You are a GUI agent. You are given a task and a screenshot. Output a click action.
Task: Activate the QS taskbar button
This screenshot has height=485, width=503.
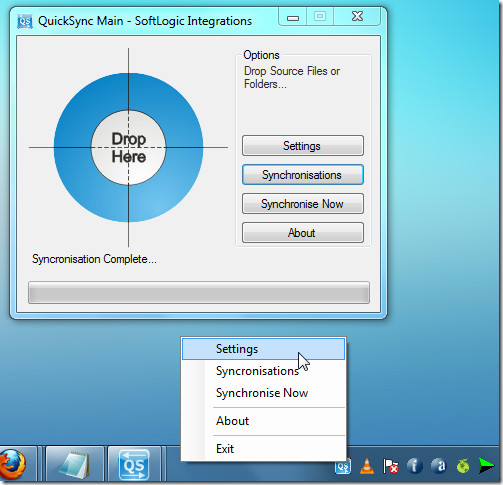click(x=134, y=464)
